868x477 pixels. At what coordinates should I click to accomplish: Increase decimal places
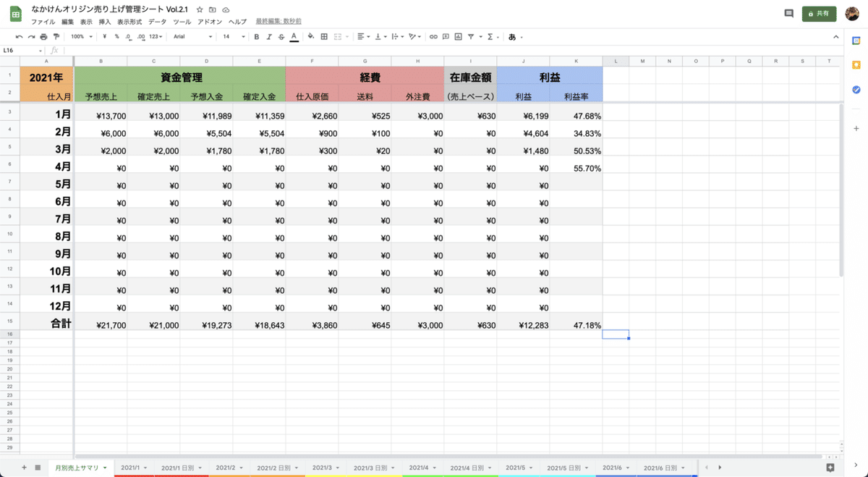click(x=140, y=36)
